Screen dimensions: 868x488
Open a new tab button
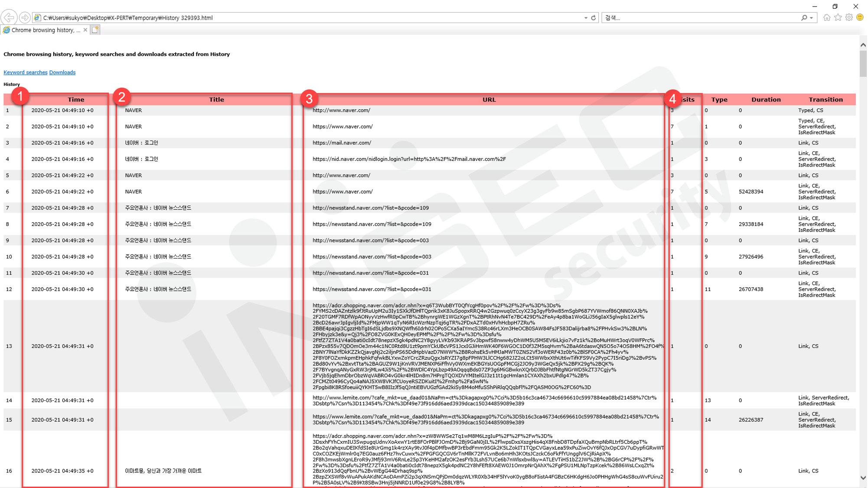(x=95, y=30)
